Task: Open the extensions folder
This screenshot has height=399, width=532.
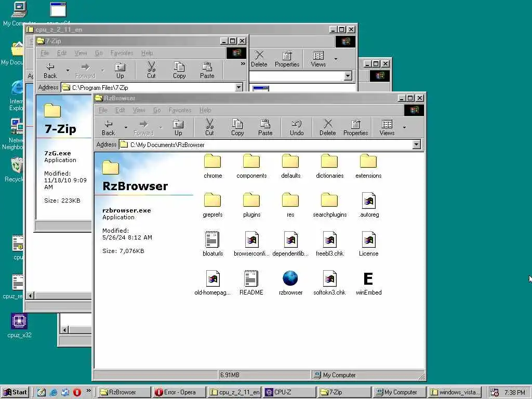Action: (368, 166)
